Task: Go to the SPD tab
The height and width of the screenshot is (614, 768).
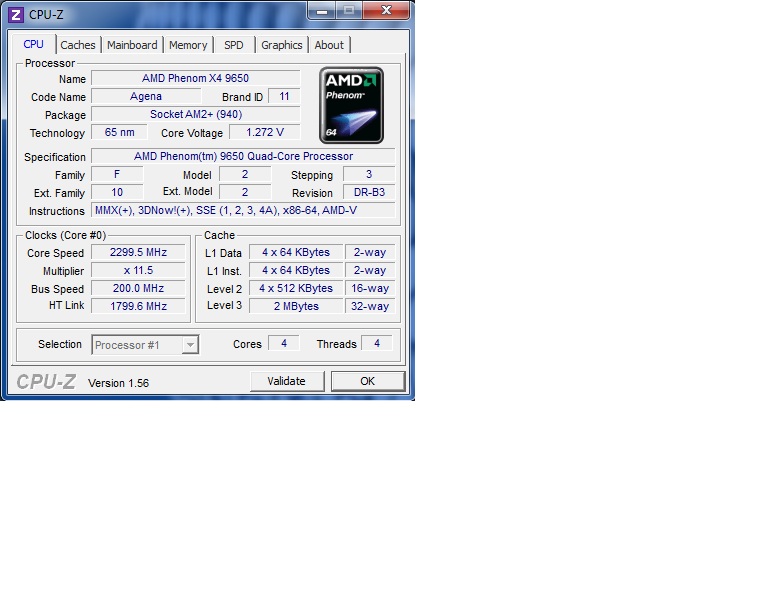Action: coord(234,45)
